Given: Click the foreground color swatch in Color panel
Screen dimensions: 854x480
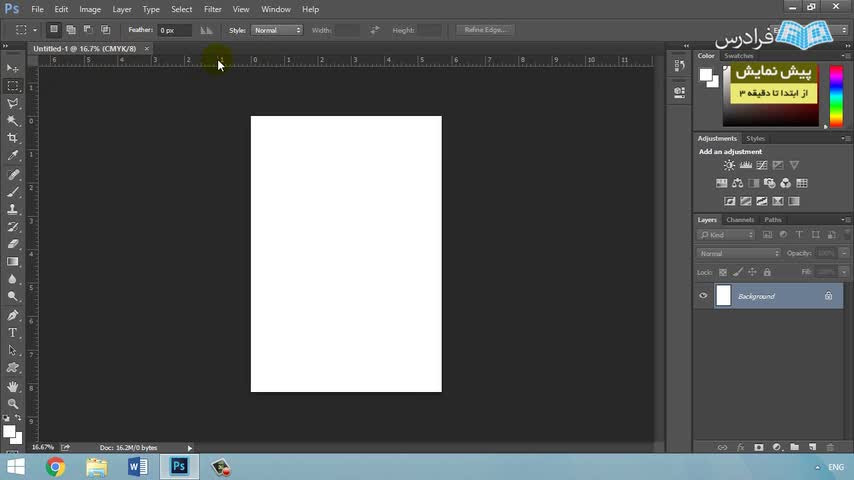Looking at the screenshot, I should tap(706, 75).
